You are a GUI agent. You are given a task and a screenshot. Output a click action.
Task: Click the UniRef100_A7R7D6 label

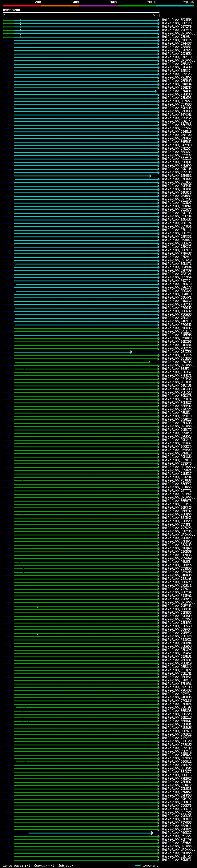click(x=176, y=362)
